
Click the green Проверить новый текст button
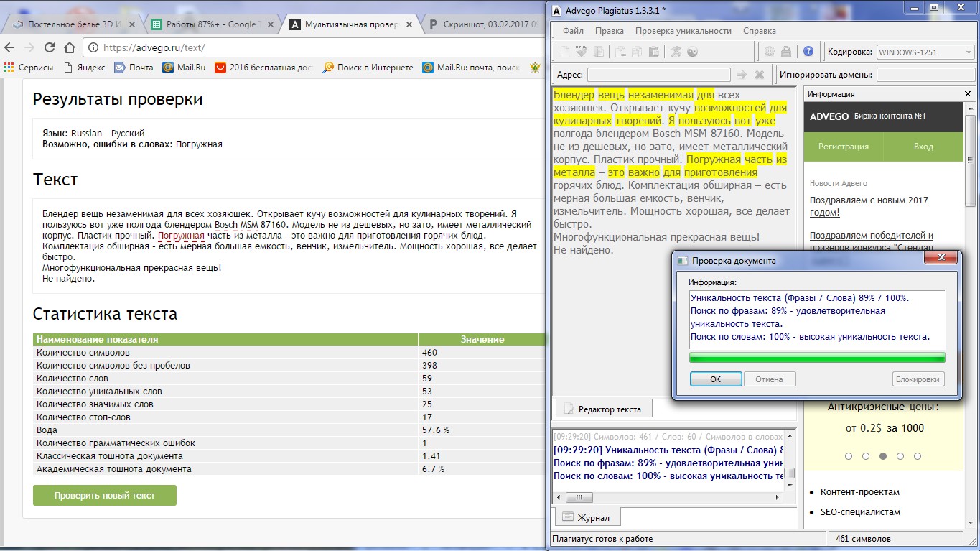coord(105,496)
